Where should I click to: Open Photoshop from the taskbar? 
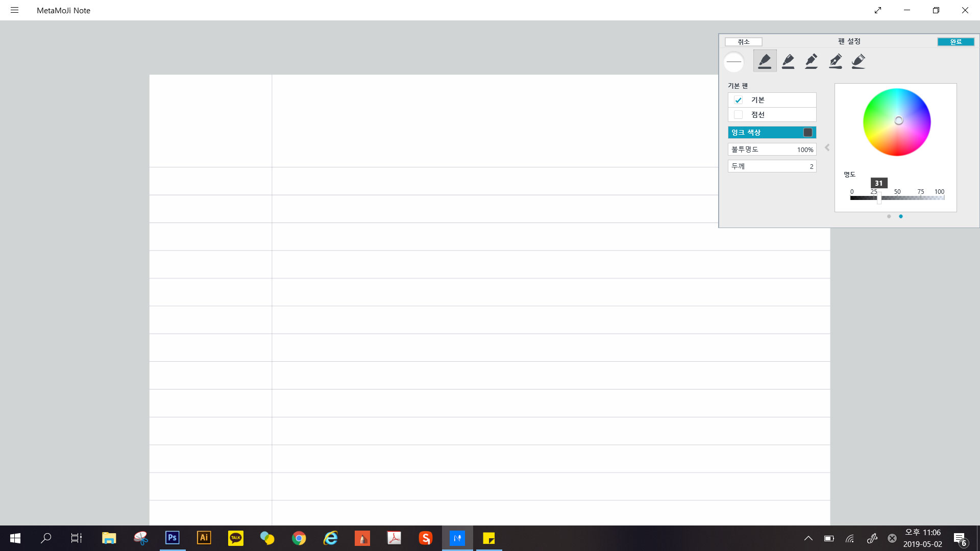click(172, 538)
